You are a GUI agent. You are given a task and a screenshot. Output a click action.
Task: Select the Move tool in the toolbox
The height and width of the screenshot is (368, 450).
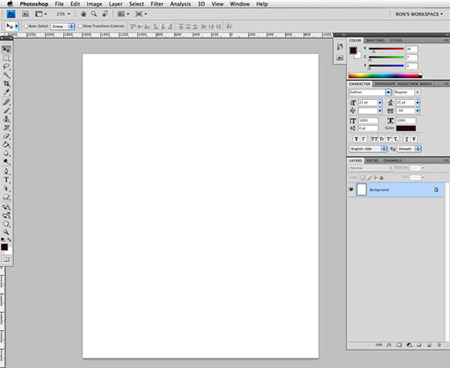(x=6, y=49)
